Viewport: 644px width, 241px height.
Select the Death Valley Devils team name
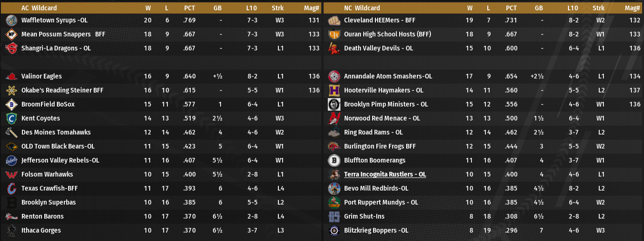coord(378,49)
